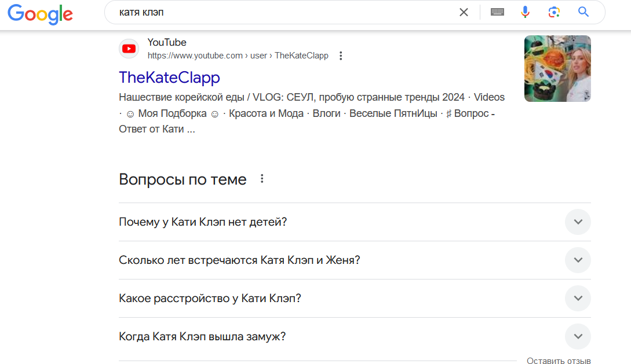Open the "Оставить отзыв" feedback link
Image resolution: width=631 pixels, height=364 pixels.
click(559, 361)
